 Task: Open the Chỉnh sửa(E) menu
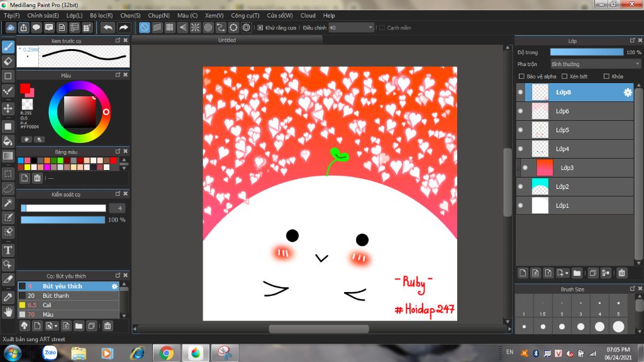pyautogui.click(x=43, y=15)
